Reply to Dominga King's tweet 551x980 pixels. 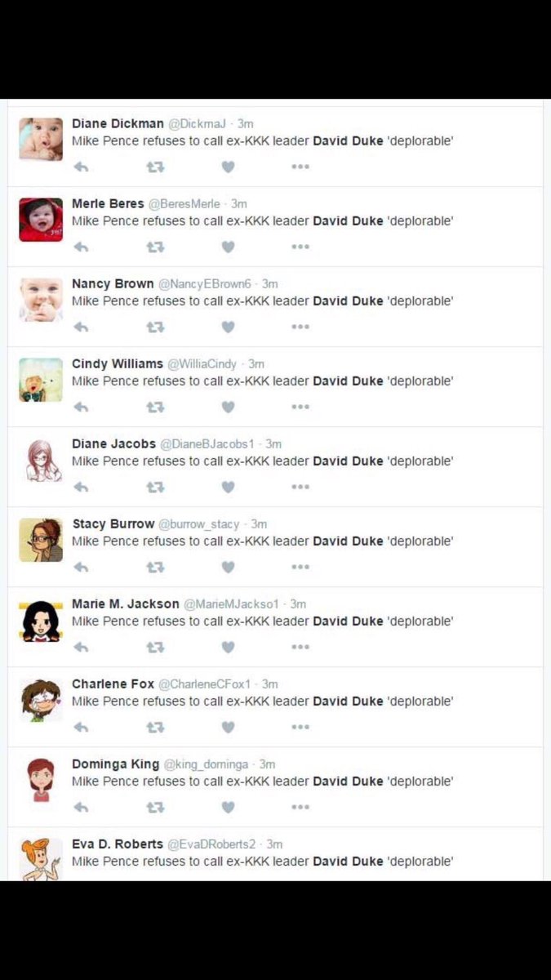coord(81,807)
